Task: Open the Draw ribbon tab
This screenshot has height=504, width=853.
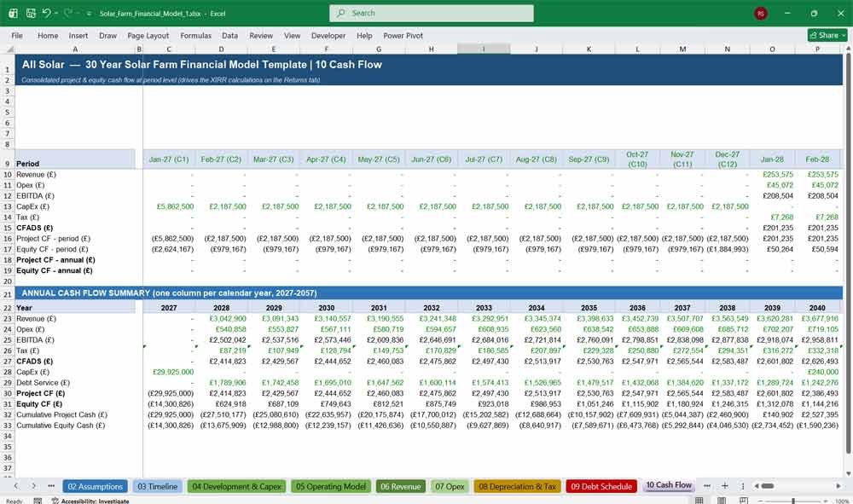Action: coord(107,35)
